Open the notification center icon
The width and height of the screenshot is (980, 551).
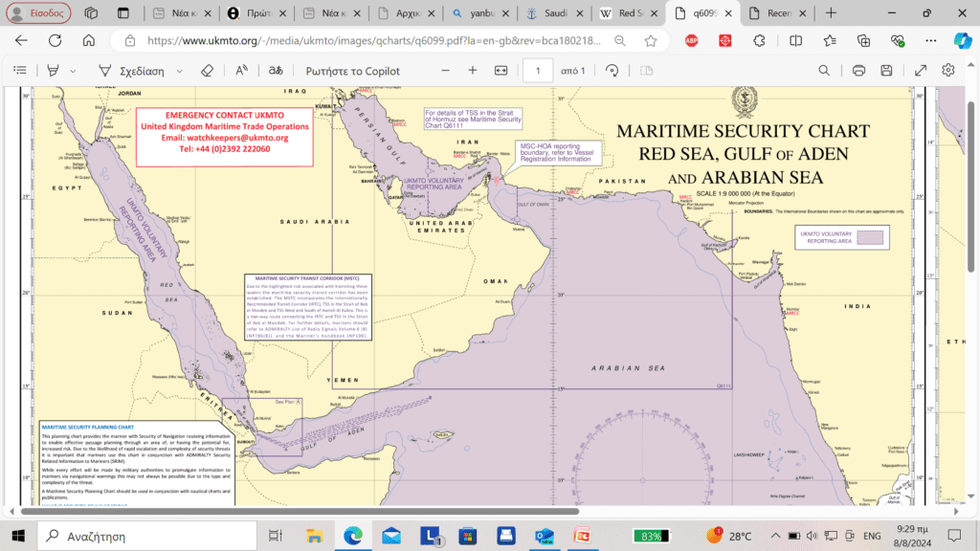click(x=954, y=536)
